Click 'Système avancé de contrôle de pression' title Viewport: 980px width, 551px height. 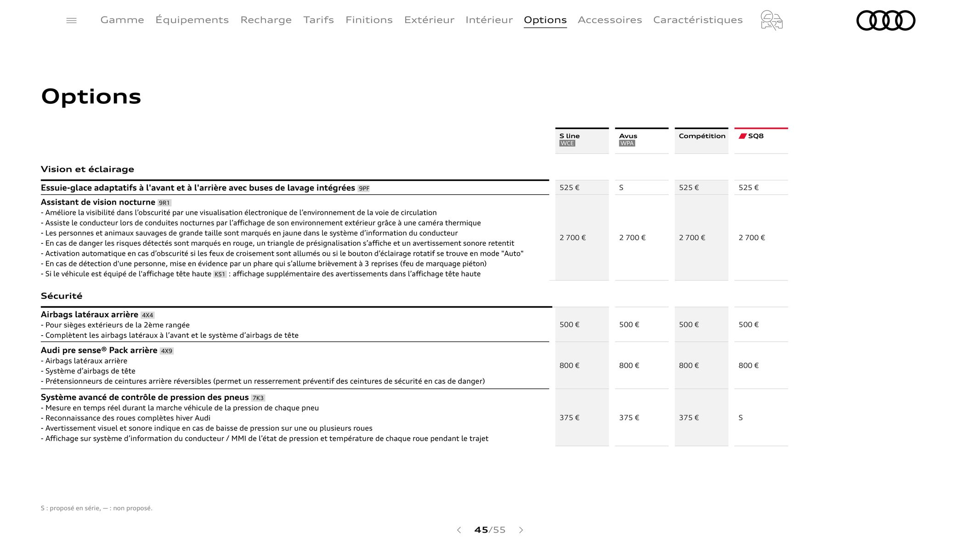pos(145,397)
